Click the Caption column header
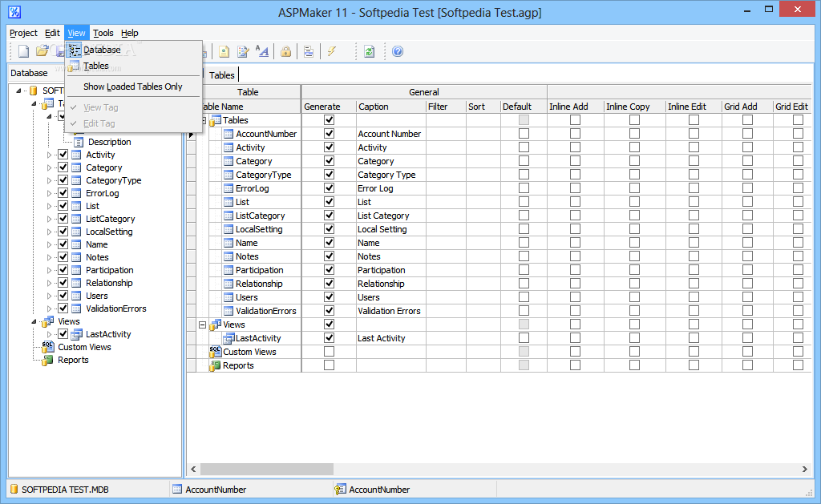 (391, 107)
